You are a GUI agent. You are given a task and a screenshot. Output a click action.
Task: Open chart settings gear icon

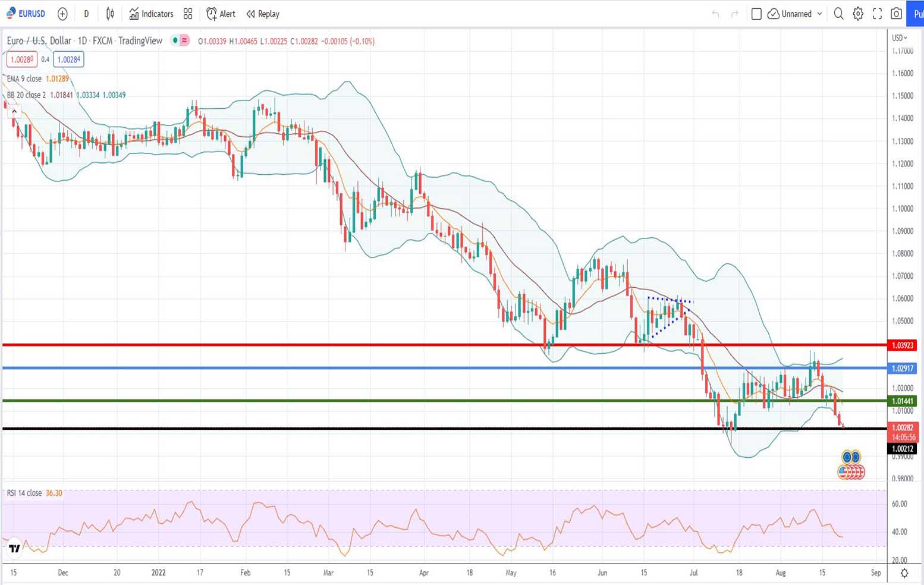(x=858, y=14)
